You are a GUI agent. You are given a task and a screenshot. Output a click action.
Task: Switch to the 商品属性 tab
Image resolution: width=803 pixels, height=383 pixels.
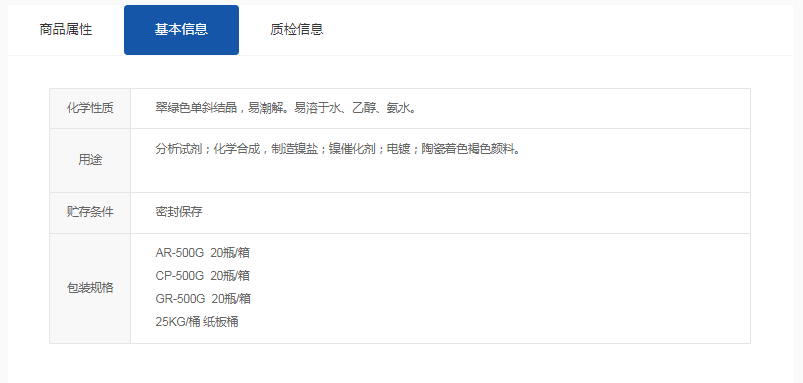tap(66, 30)
